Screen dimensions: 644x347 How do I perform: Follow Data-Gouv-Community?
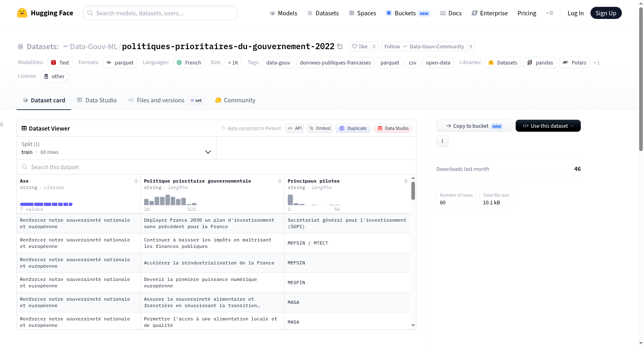[424, 46]
